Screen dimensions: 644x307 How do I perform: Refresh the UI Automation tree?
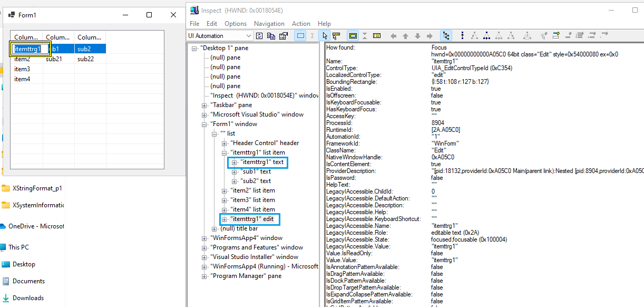click(x=259, y=35)
